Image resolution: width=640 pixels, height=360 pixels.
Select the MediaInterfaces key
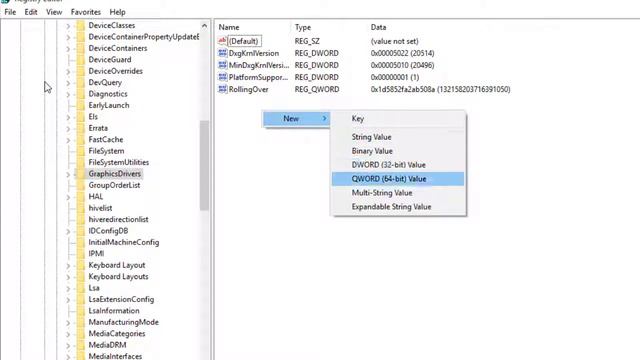point(115,356)
